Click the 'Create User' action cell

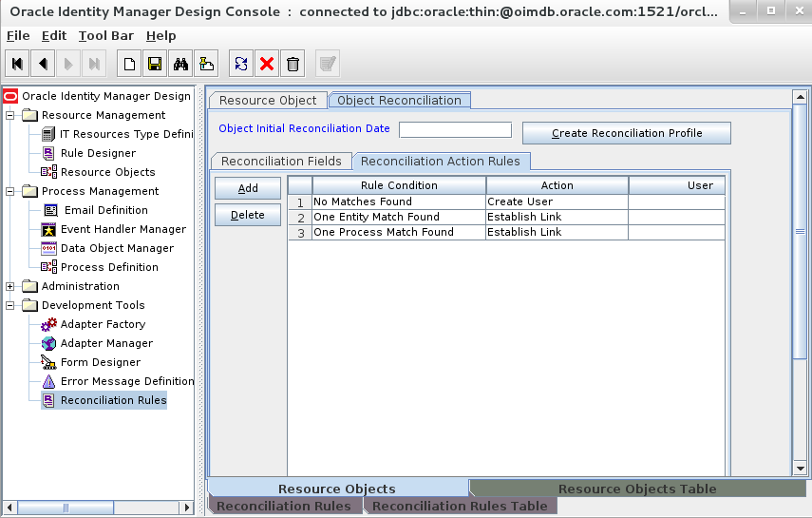(557, 201)
